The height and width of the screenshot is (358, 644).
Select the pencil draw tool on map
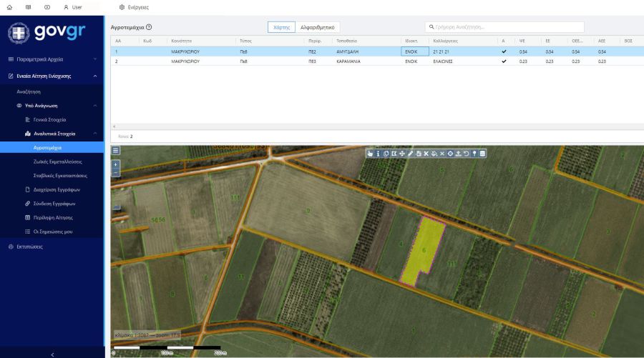(x=410, y=154)
